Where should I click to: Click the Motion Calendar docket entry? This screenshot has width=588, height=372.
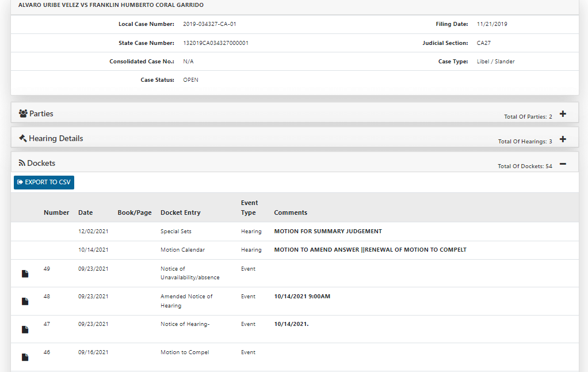182,249
